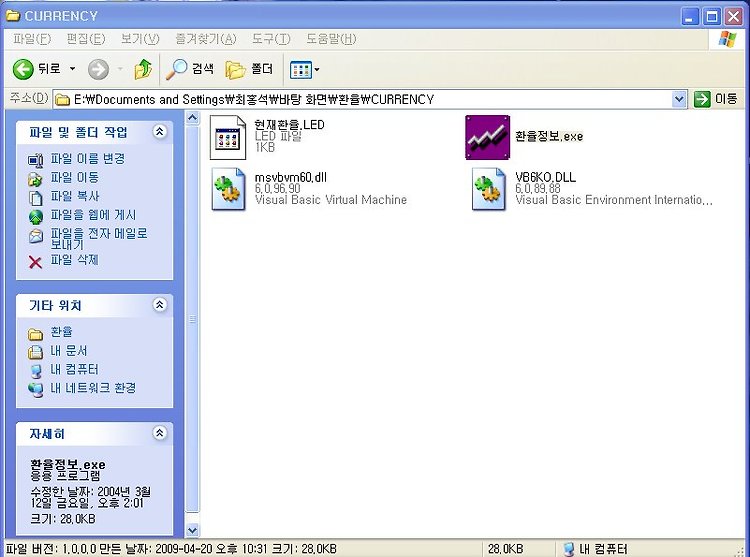Click the grayed forward arrow button
This screenshot has width=750, height=557.
[x=99, y=69]
